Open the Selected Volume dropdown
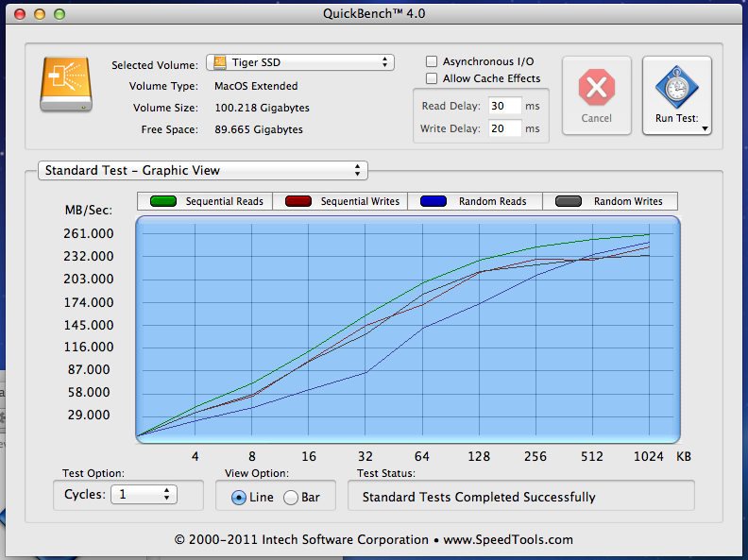The image size is (748, 560). [300, 62]
